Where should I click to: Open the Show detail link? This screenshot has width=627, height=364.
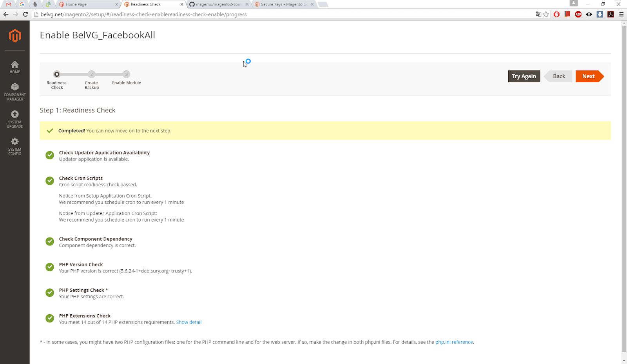click(x=188, y=322)
